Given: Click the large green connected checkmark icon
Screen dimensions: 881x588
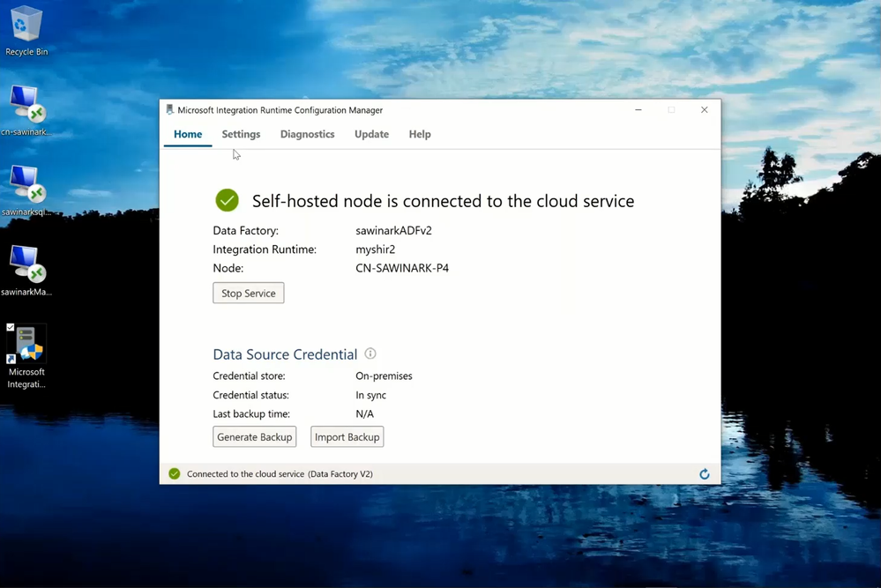Looking at the screenshot, I should click(x=227, y=200).
